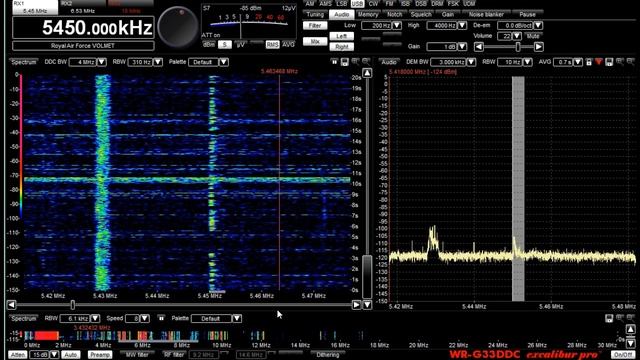640x360 pixels.
Task: Select AM demodulation mode
Action: pos(310,4)
